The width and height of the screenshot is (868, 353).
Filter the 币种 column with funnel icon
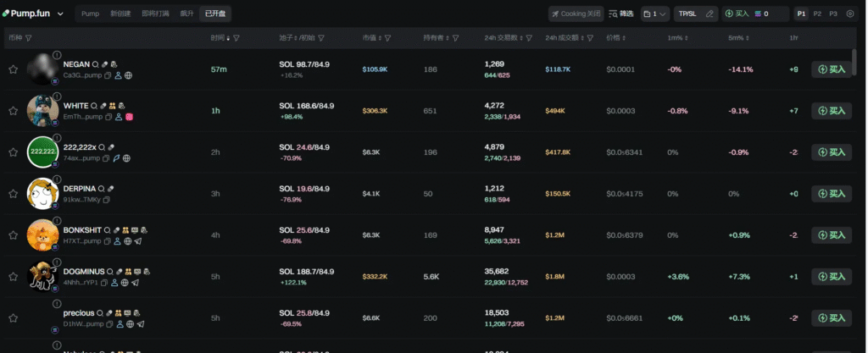tap(29, 38)
